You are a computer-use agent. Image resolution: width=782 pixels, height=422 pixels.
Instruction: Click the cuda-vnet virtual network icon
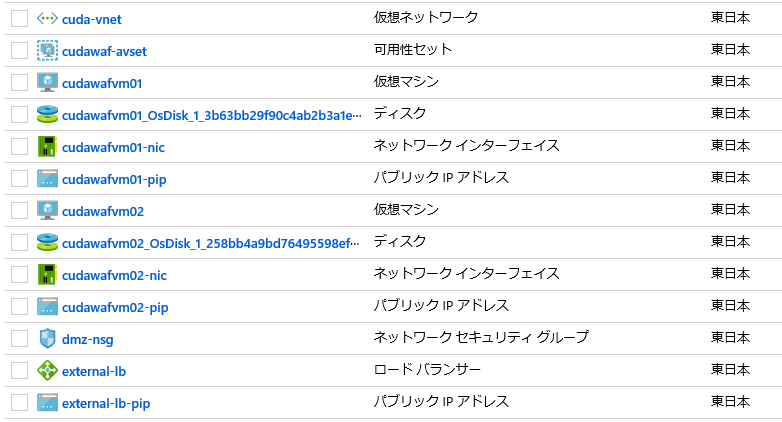[x=47, y=19]
